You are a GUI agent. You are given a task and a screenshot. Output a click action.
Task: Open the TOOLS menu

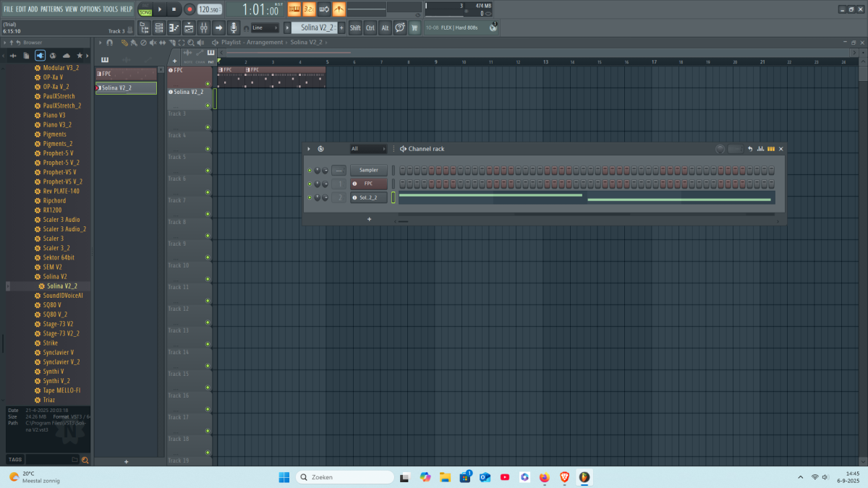click(110, 9)
